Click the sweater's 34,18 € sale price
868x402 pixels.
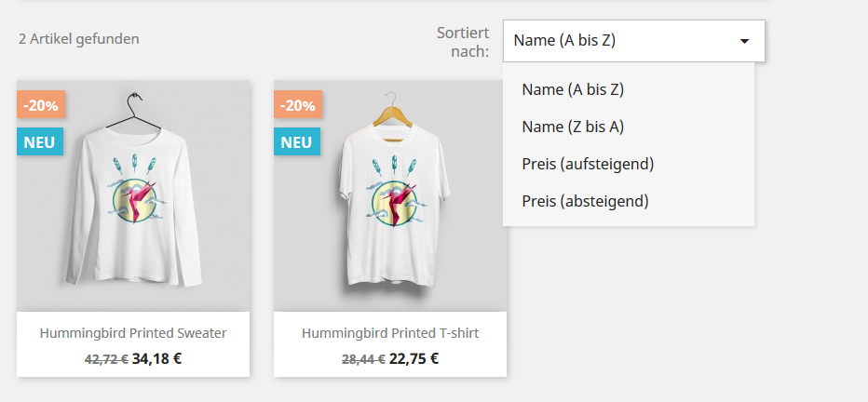pos(156,358)
